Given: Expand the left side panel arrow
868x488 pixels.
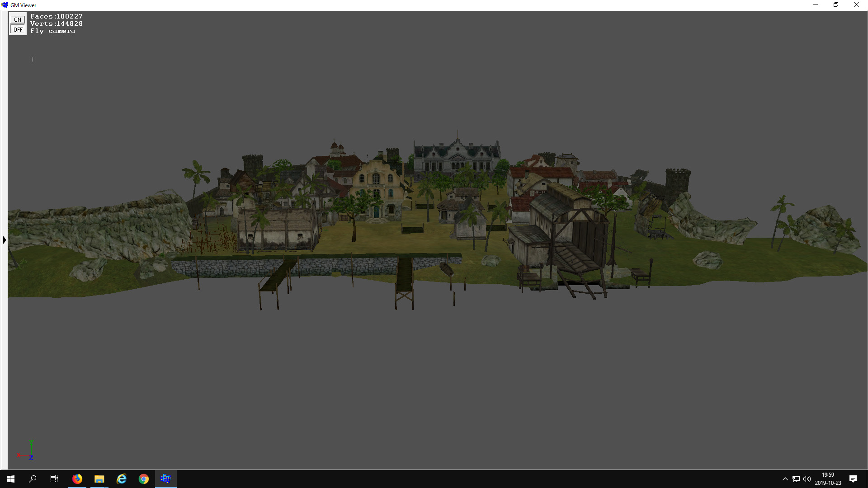Looking at the screenshot, I should (x=5, y=240).
